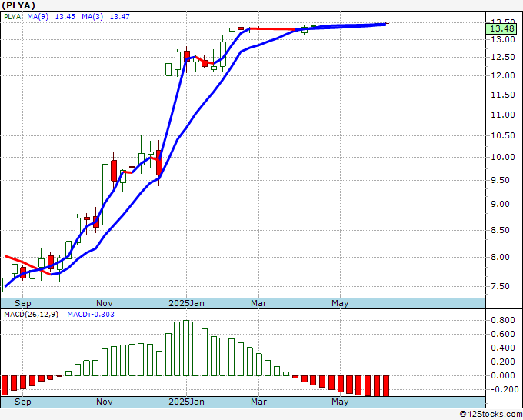
Task: Click the 0.000 MACD axis label
Action: point(503,375)
